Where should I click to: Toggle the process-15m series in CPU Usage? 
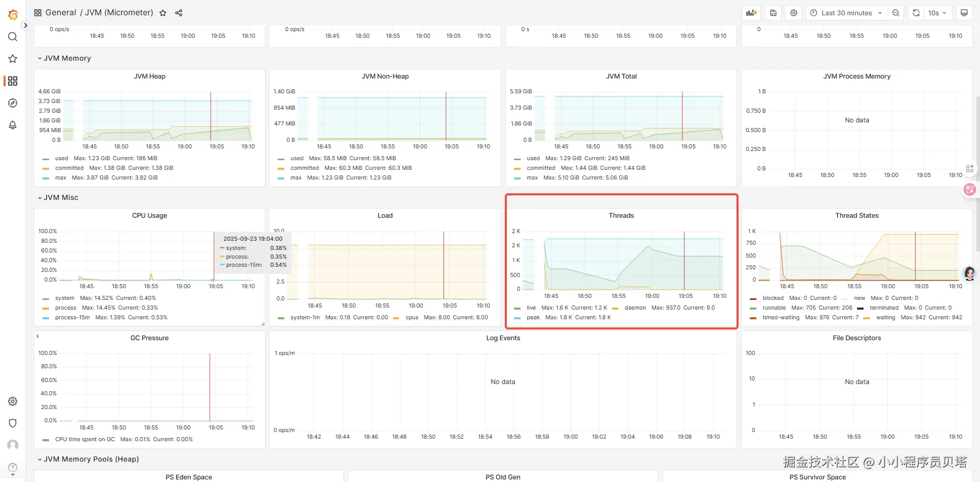(72, 318)
